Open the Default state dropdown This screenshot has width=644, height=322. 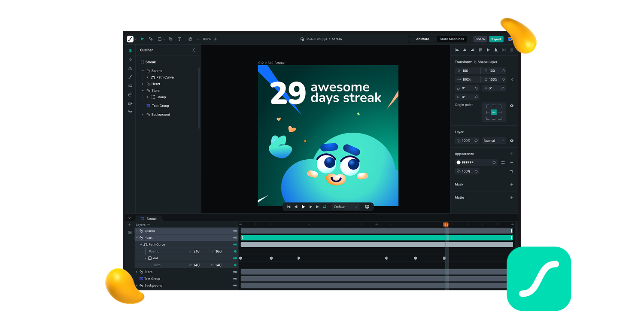tap(346, 207)
